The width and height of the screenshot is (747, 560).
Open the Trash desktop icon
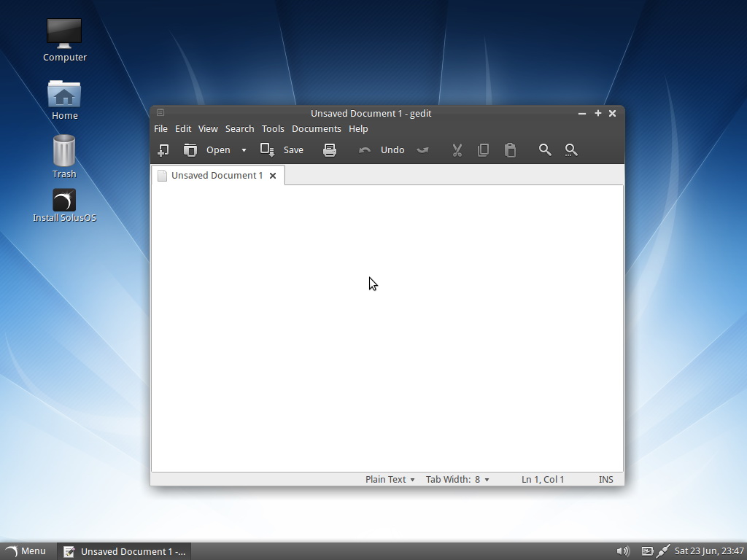[x=64, y=157]
